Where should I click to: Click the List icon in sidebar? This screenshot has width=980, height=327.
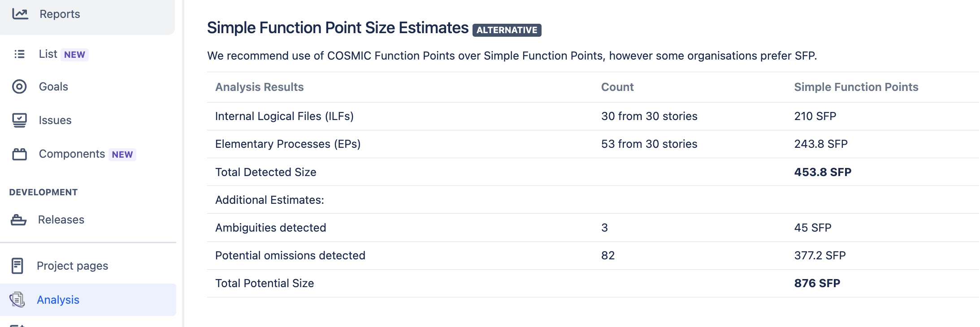pos(19,54)
